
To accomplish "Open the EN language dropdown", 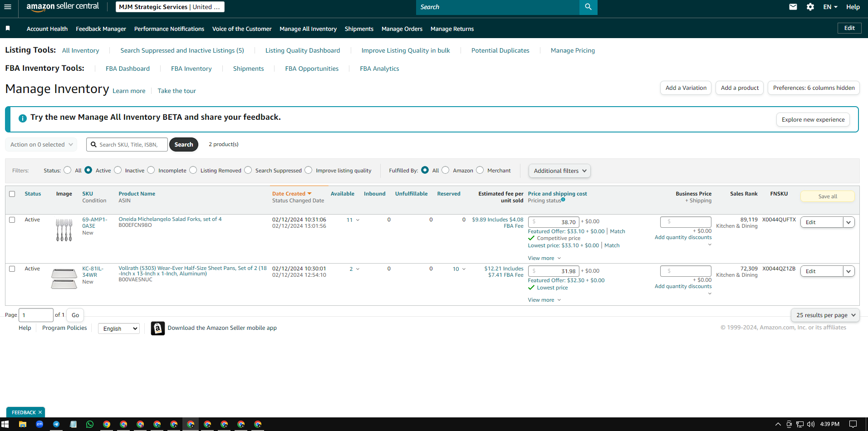I will point(830,7).
